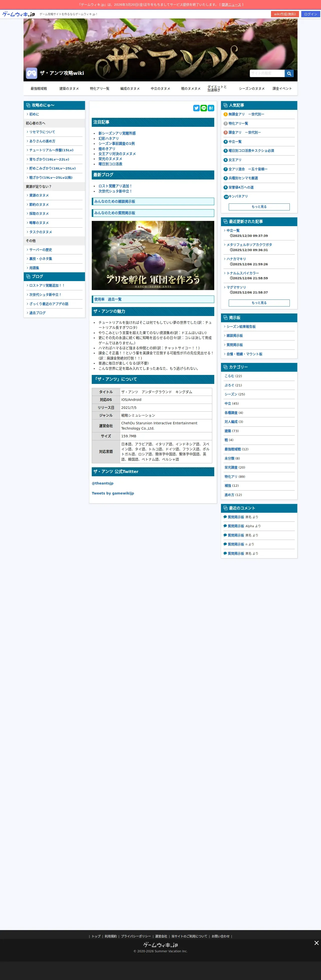Bookmark page with Hatena B! icon

pyautogui.click(x=211, y=108)
